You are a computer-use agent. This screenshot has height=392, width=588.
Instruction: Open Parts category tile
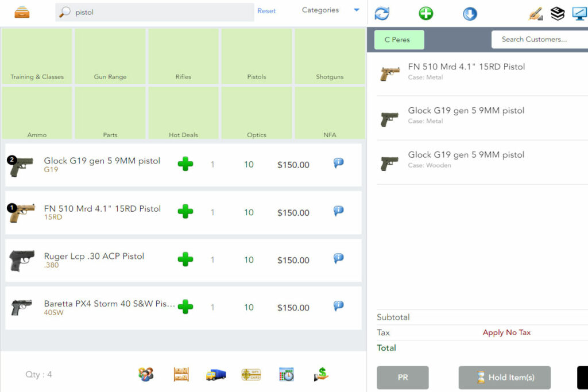point(110,113)
